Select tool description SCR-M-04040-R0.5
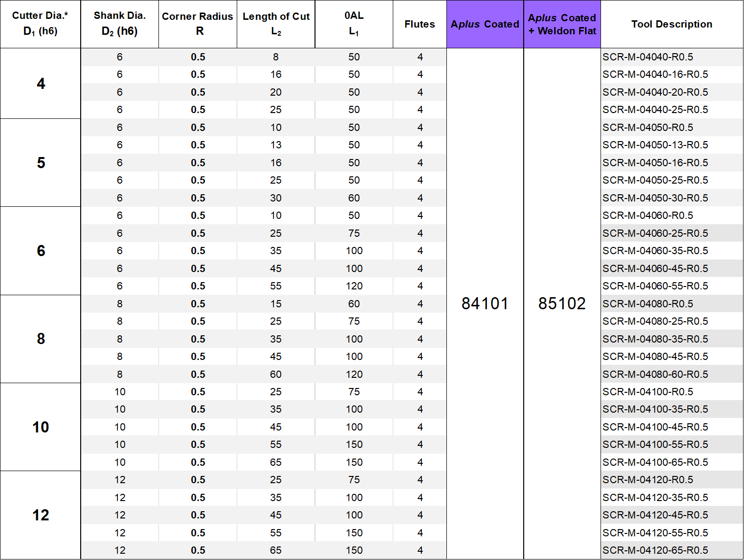The image size is (744, 560). tap(647, 57)
